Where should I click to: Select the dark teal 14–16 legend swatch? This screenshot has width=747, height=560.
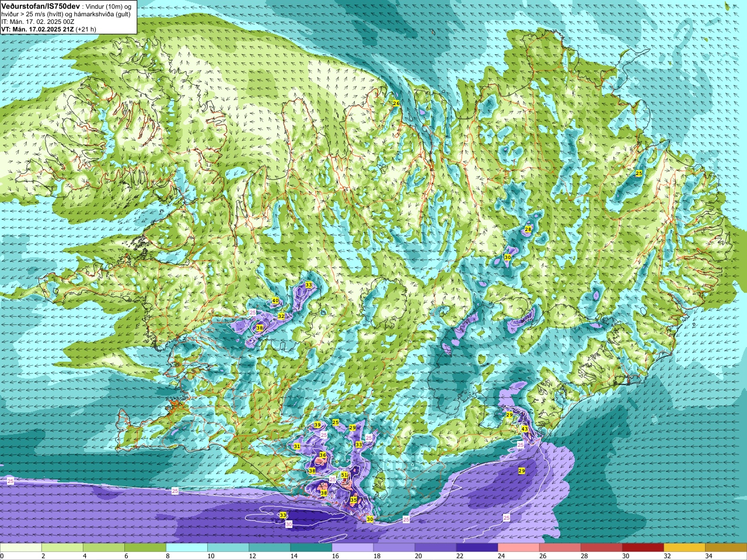point(311,548)
